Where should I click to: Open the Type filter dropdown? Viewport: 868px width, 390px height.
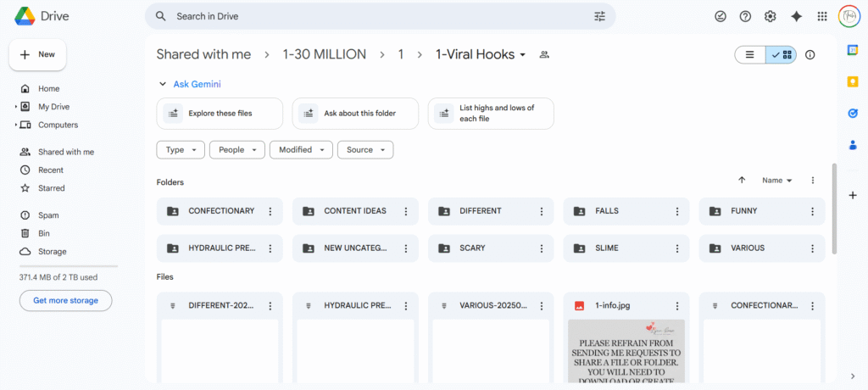tap(181, 150)
